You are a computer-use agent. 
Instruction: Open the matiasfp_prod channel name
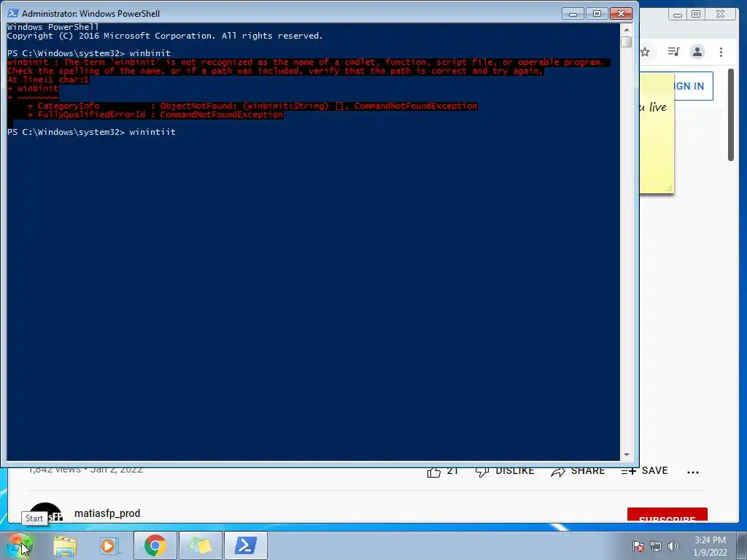(107, 513)
